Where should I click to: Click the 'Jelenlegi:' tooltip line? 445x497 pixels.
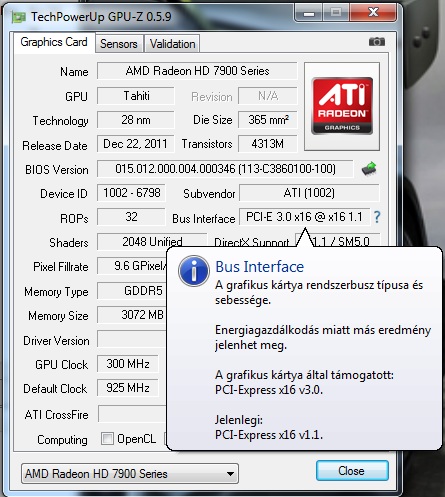click(x=239, y=420)
